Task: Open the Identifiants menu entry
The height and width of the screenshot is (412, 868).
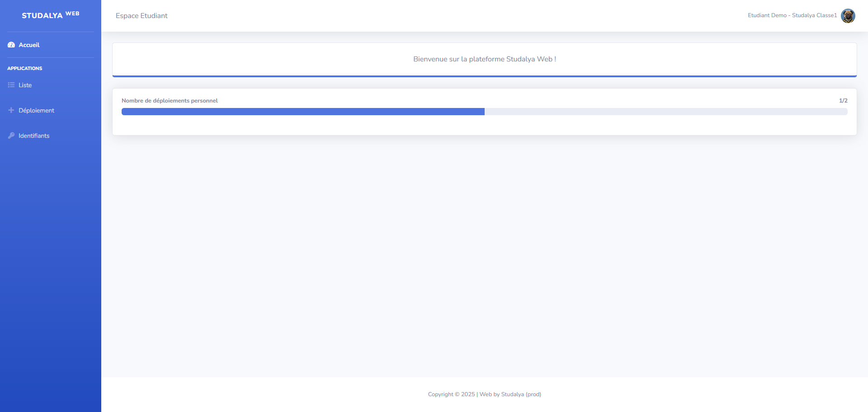Action: [51, 136]
